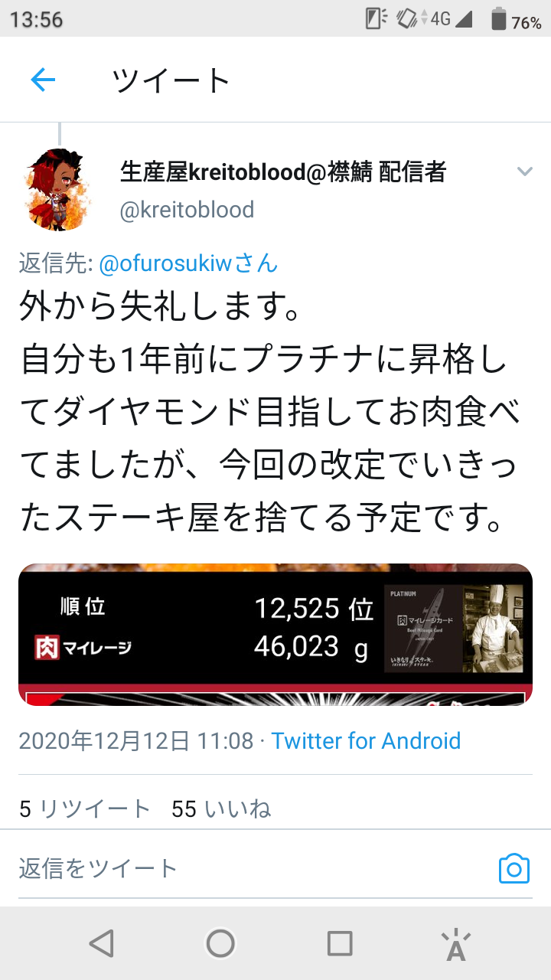This screenshot has width=551, height=980.
Task: Open the camera icon in reply bar
Action: click(x=514, y=868)
